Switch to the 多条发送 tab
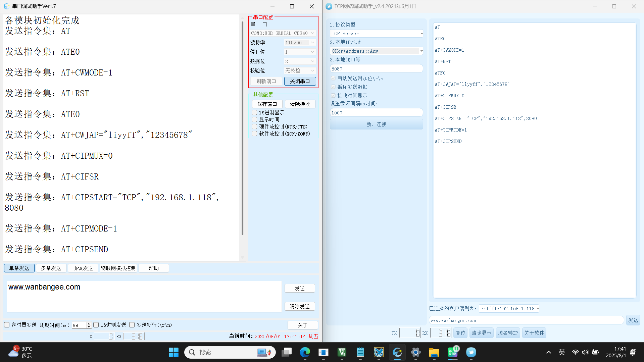 [x=51, y=268]
